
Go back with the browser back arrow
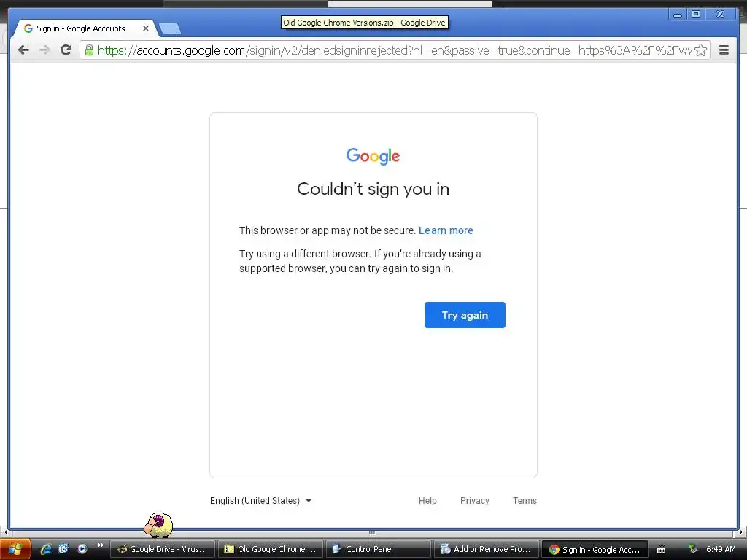[x=23, y=50]
